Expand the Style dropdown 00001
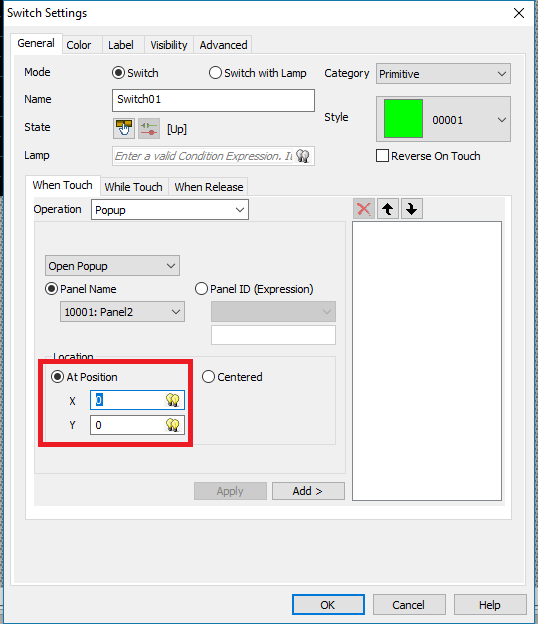 443,119
